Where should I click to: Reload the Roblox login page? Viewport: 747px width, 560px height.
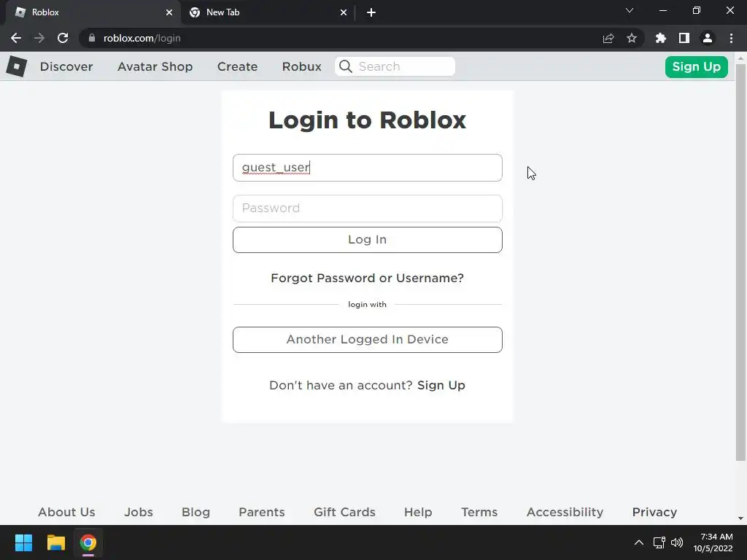tap(63, 38)
